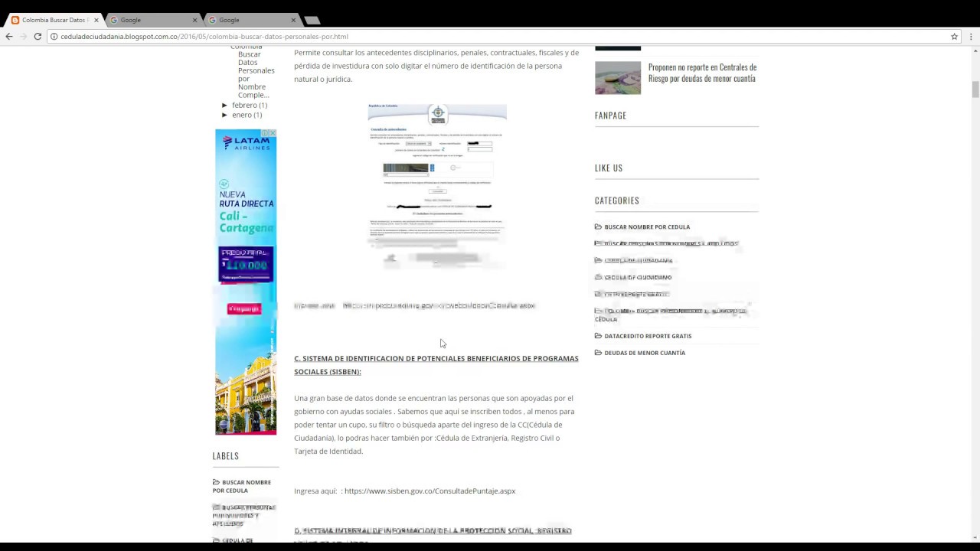Open the BUSCAR NOMBRE POR CEDULA category

pyautogui.click(x=647, y=227)
